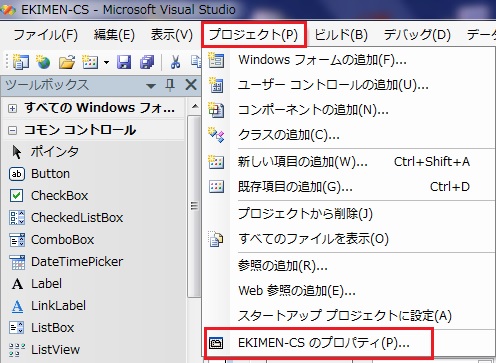Click the Windows Form add icon
This screenshot has height=363, width=496.
(216, 60)
